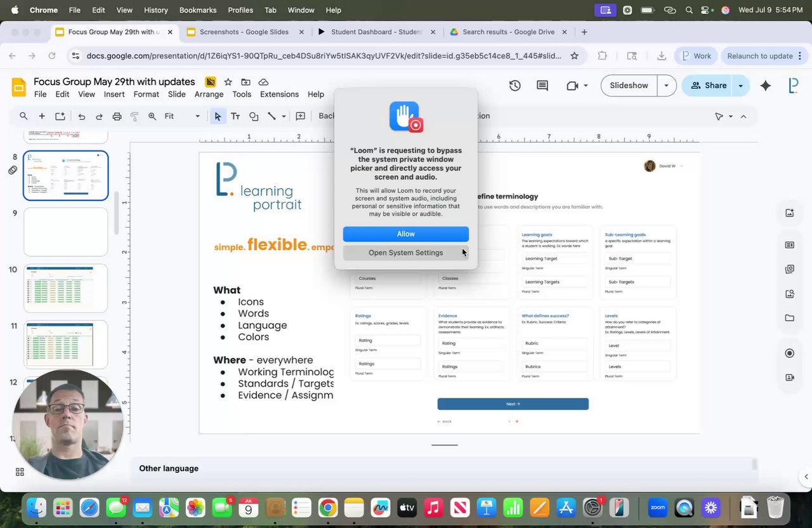The width and height of the screenshot is (812, 528).
Task: Click the camera record icon in Slides header
Action: coord(573,86)
